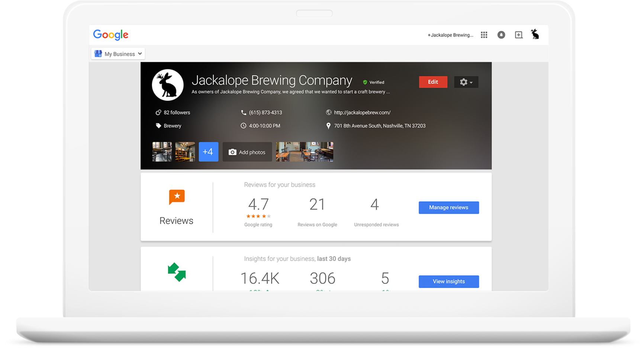Click the 4 Unresponded reviews count

(x=375, y=204)
